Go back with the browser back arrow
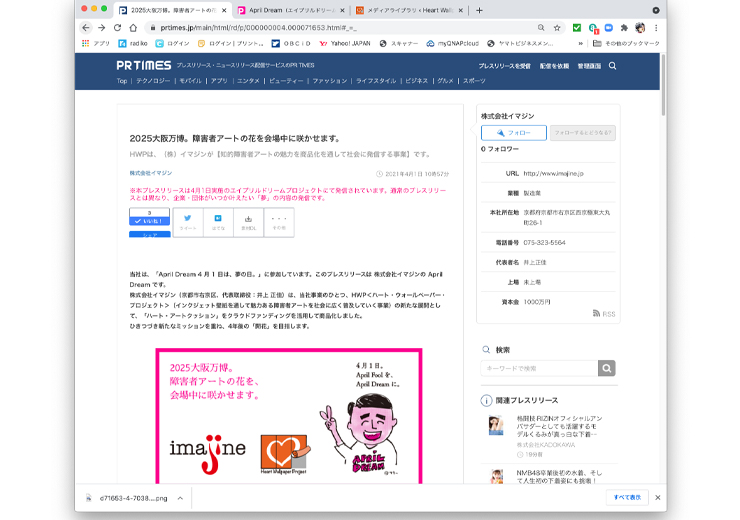Screen dimensions: 740x520 tap(85, 28)
